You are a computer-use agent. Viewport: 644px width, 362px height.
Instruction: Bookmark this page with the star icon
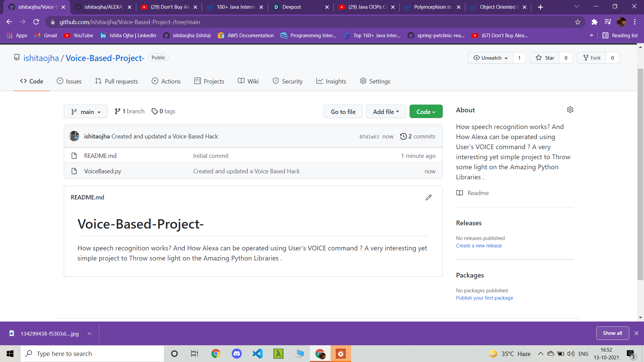[x=578, y=22]
